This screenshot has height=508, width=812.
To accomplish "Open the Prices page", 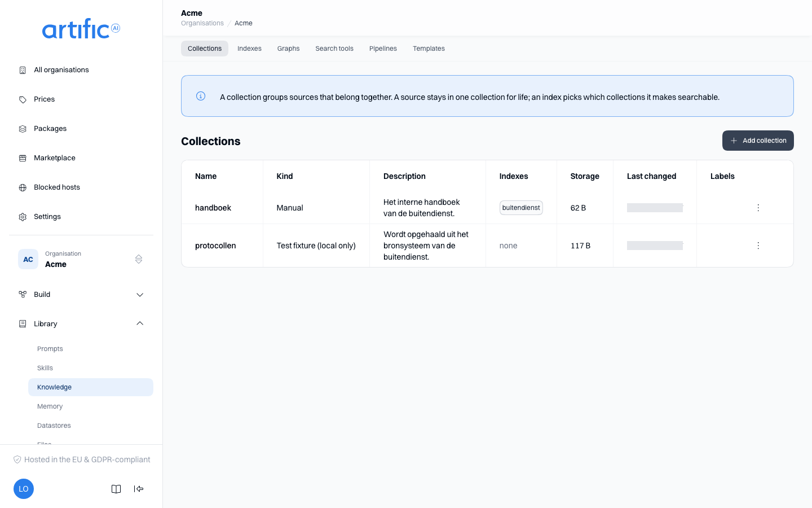I will [81, 99].
